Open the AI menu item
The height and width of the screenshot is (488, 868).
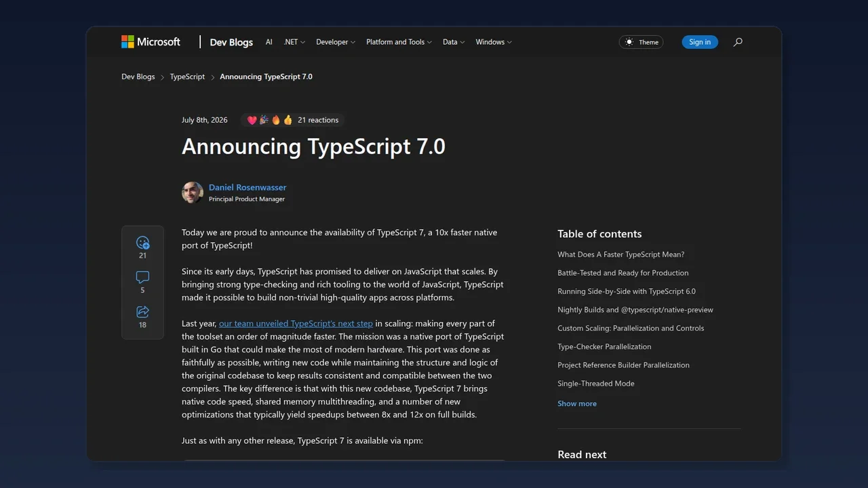pos(269,42)
